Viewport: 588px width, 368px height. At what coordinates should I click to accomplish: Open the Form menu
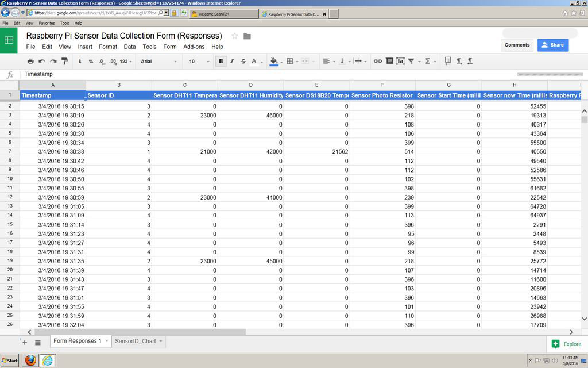click(x=170, y=47)
